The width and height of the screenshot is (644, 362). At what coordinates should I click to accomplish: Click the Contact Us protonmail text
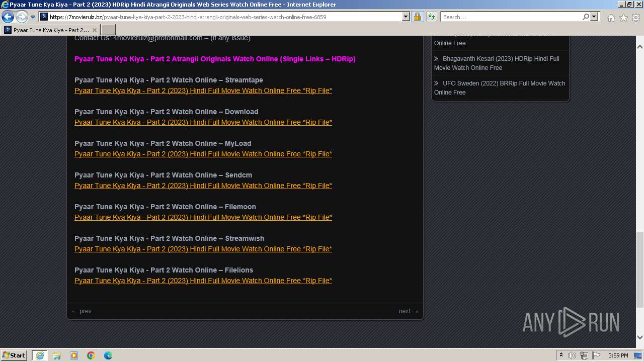click(x=162, y=38)
